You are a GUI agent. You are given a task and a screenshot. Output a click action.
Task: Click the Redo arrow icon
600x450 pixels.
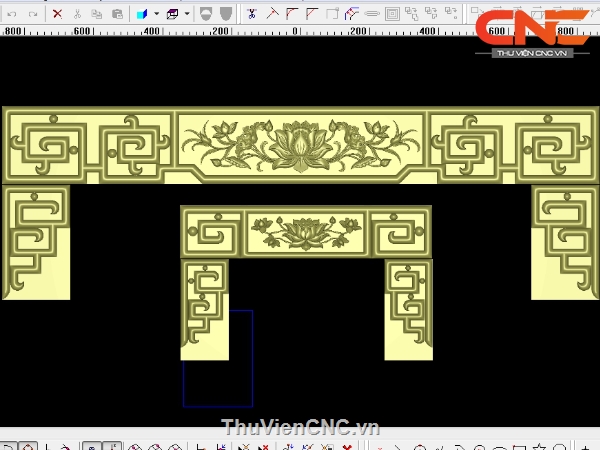(32, 14)
